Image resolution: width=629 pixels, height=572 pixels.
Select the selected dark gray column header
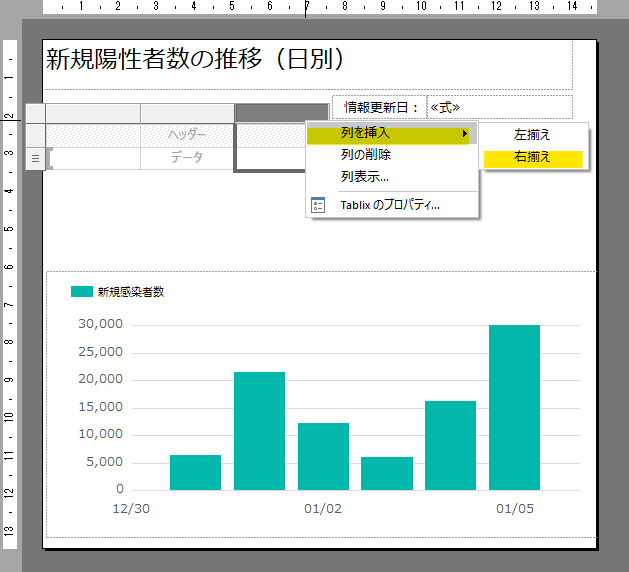point(281,113)
